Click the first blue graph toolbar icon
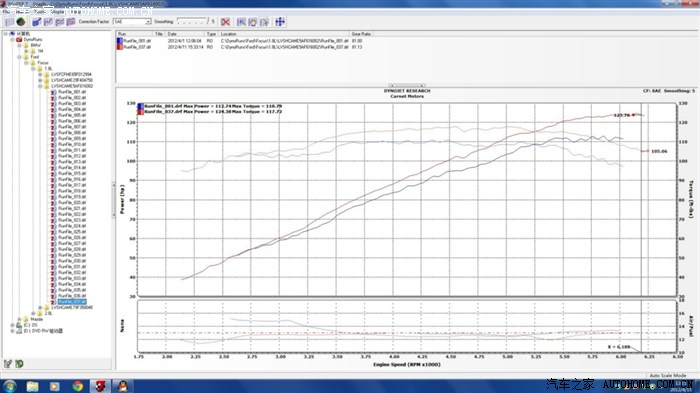Viewport: 700px width, 393px height. (x=37, y=21)
